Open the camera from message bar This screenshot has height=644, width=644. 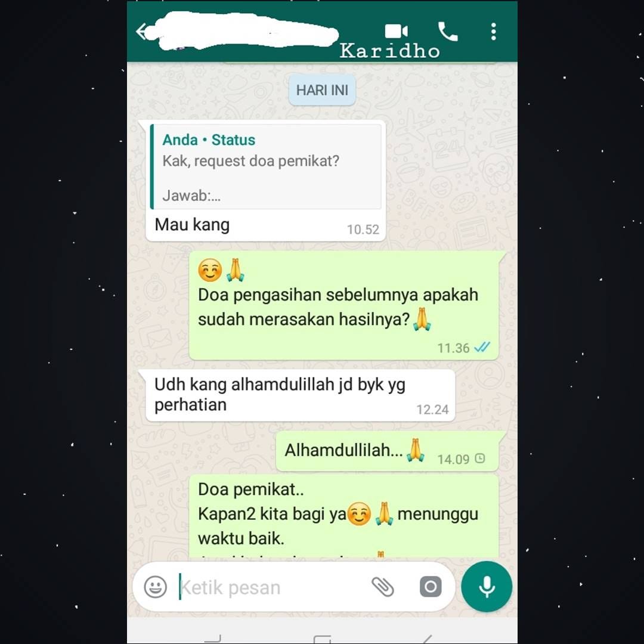point(431,587)
